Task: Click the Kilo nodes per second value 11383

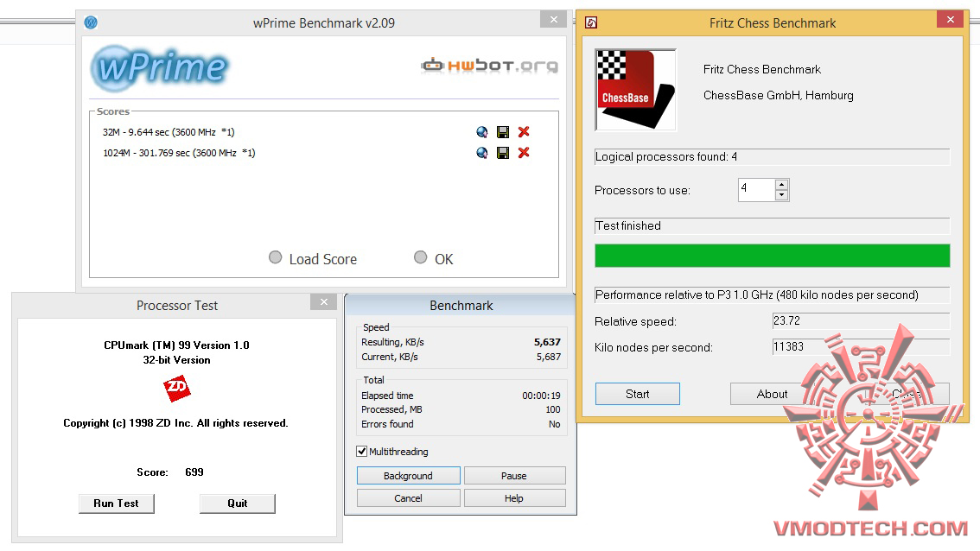Action: pos(861,346)
